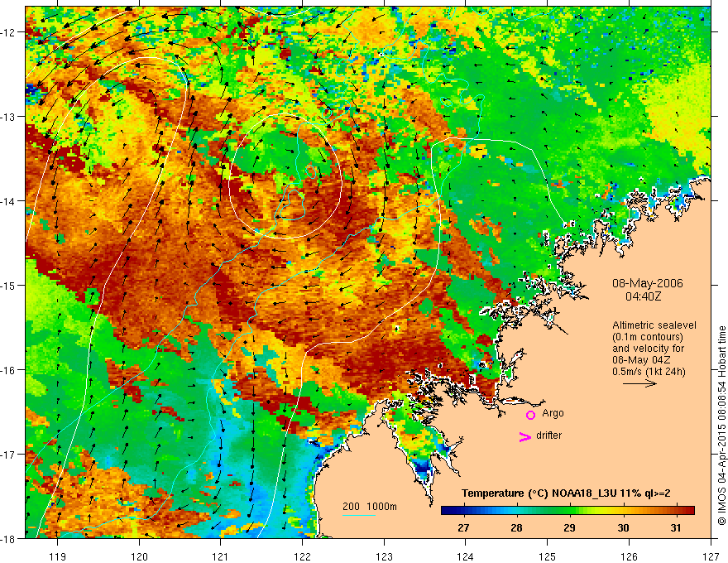Select the '08-May-2006' date text

(647, 283)
